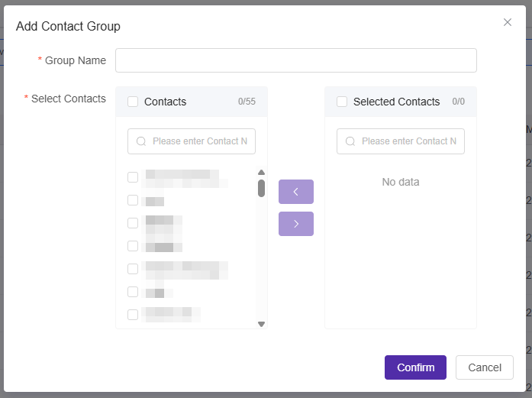532x398 pixels.
Task: Click search field in Contacts panel
Action: 198,141
